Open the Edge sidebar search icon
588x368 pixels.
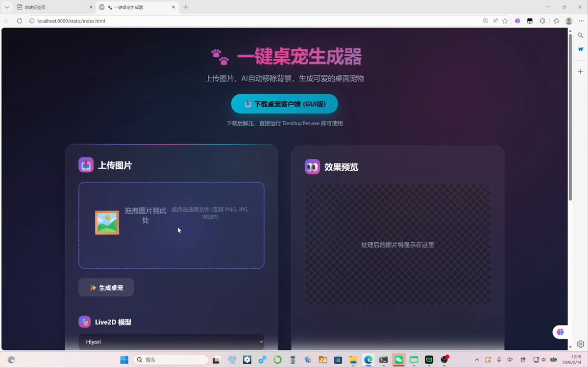click(x=581, y=35)
